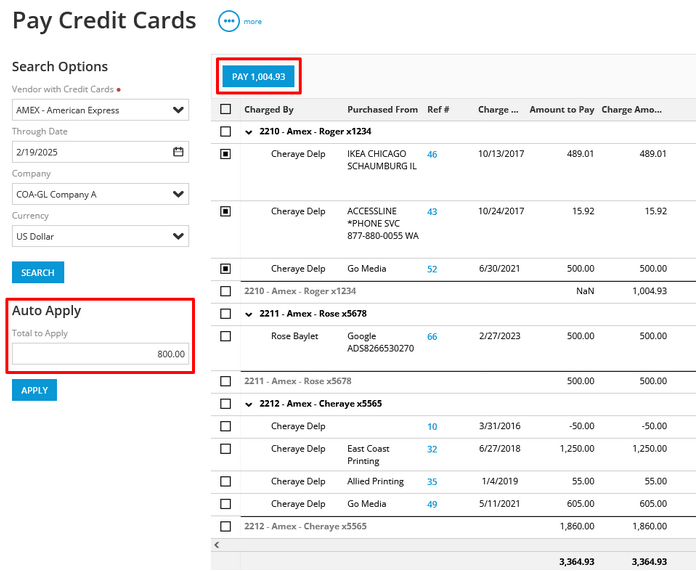Sort by the Charge ... date column header

[x=498, y=109]
